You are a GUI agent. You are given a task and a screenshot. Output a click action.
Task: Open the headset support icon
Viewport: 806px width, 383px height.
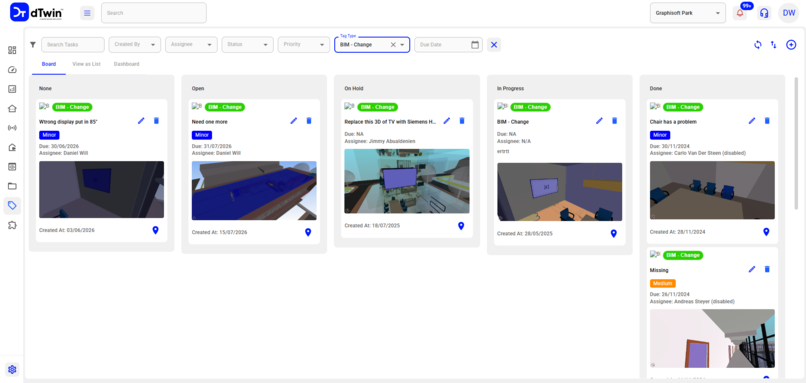[x=764, y=13]
